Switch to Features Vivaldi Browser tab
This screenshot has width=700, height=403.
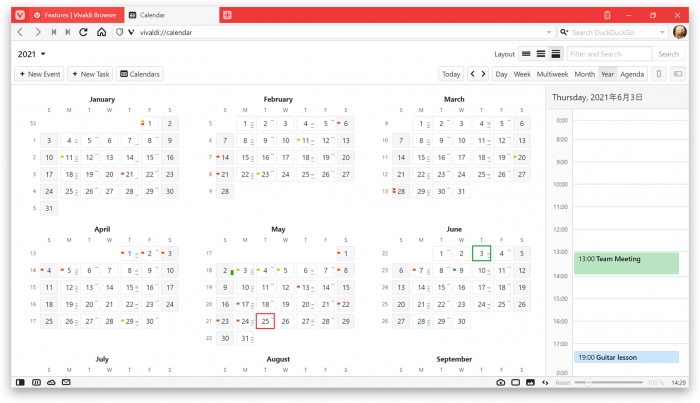coord(76,15)
